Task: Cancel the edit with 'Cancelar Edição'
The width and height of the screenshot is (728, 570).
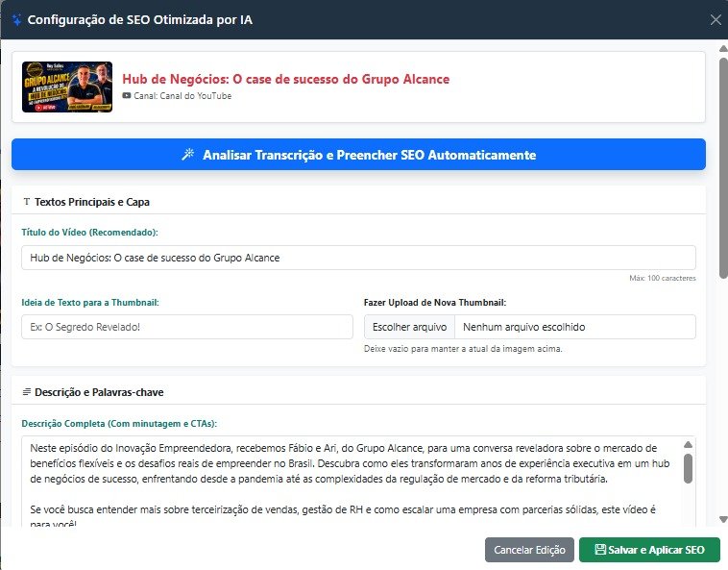Action: (529, 550)
